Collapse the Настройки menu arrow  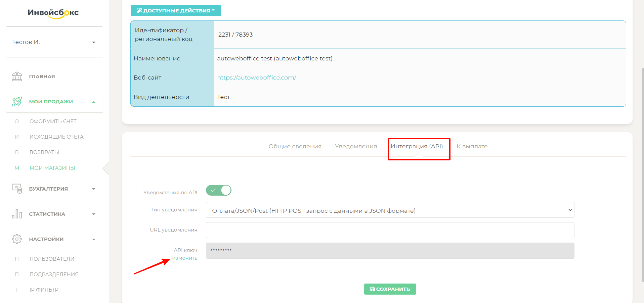[94, 239]
